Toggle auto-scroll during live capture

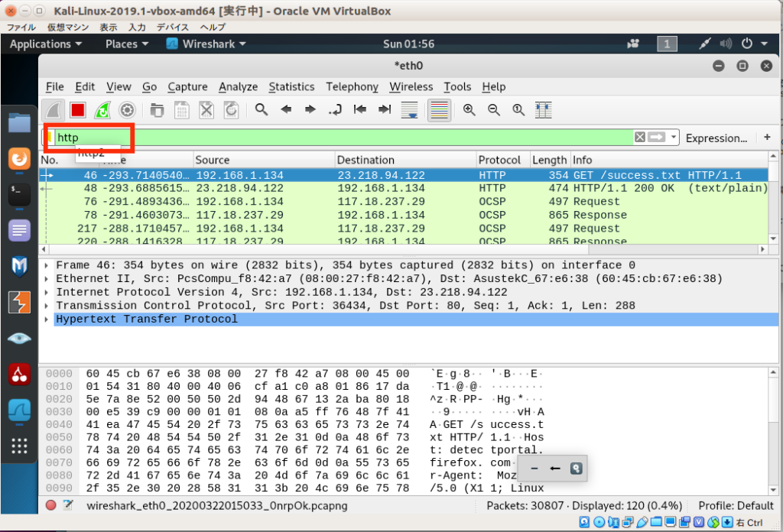click(410, 110)
